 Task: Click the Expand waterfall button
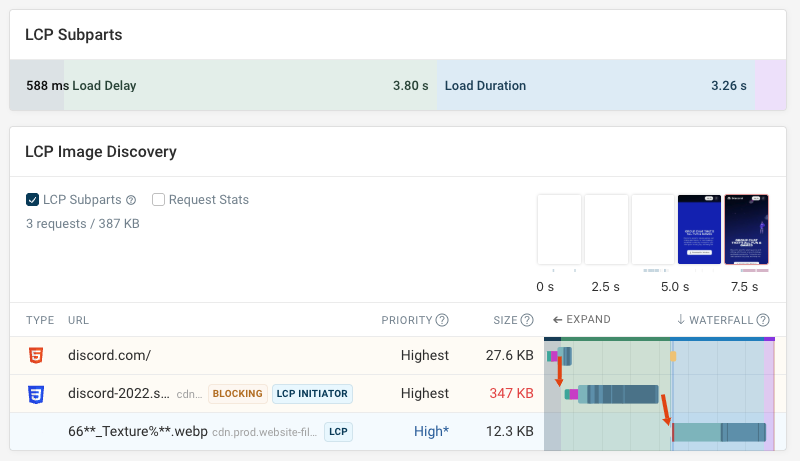[581, 319]
